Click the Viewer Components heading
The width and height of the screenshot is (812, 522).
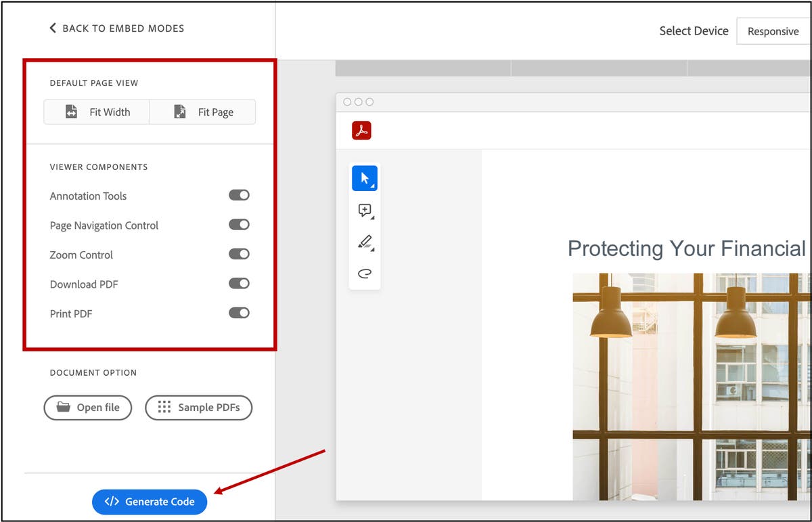click(x=99, y=167)
